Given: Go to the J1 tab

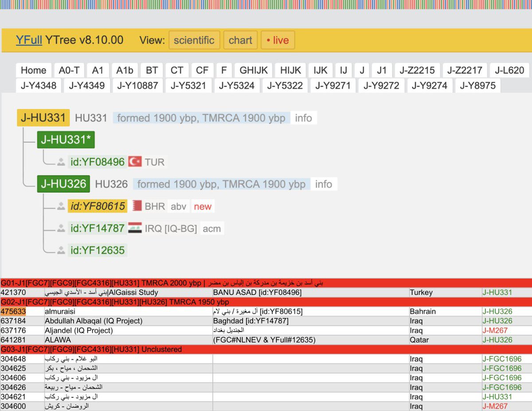Looking at the screenshot, I should (382, 70).
